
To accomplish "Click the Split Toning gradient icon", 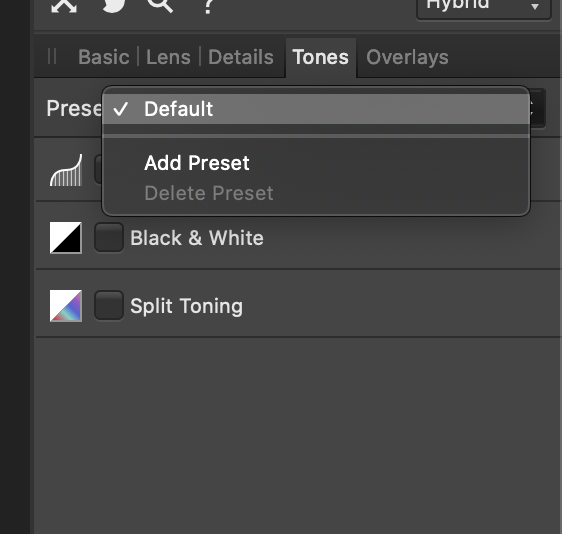I will click(x=66, y=306).
